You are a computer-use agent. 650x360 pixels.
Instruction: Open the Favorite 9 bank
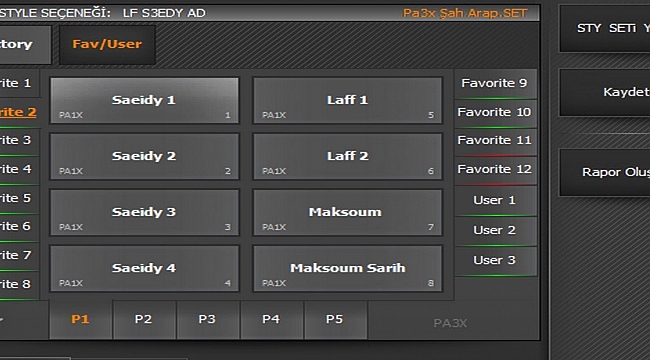[x=495, y=84]
